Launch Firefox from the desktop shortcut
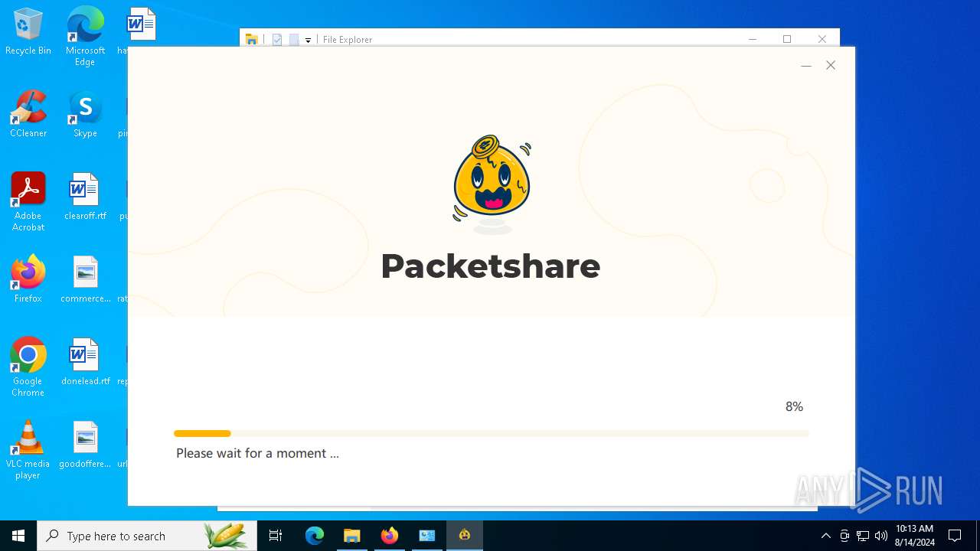The height and width of the screenshot is (551, 980). point(28,279)
